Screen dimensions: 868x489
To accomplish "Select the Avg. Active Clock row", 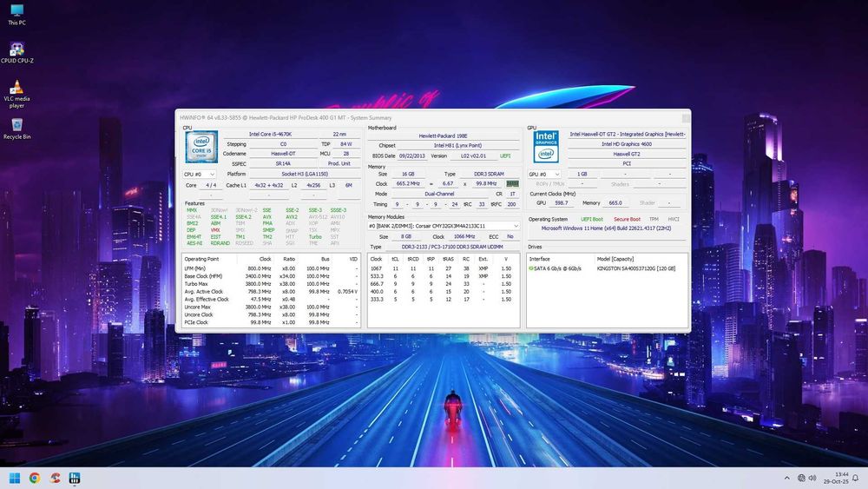I will [x=271, y=292].
